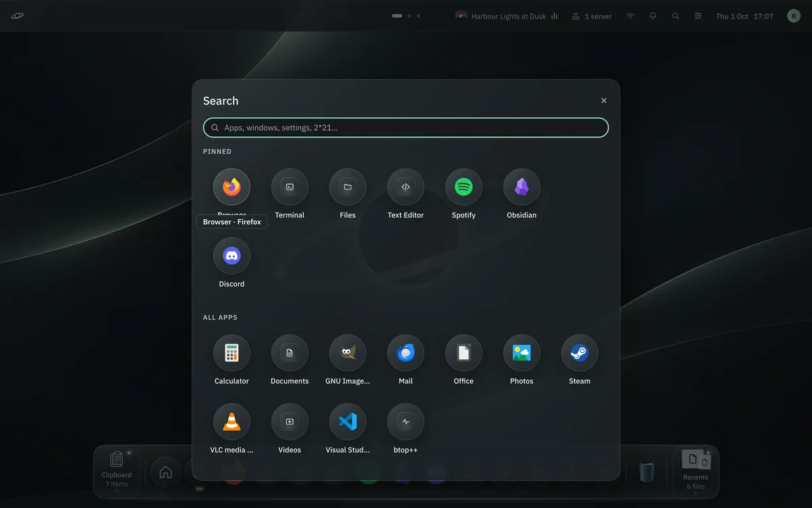
Task: Show notifications via the bell icon
Action: [x=653, y=16]
